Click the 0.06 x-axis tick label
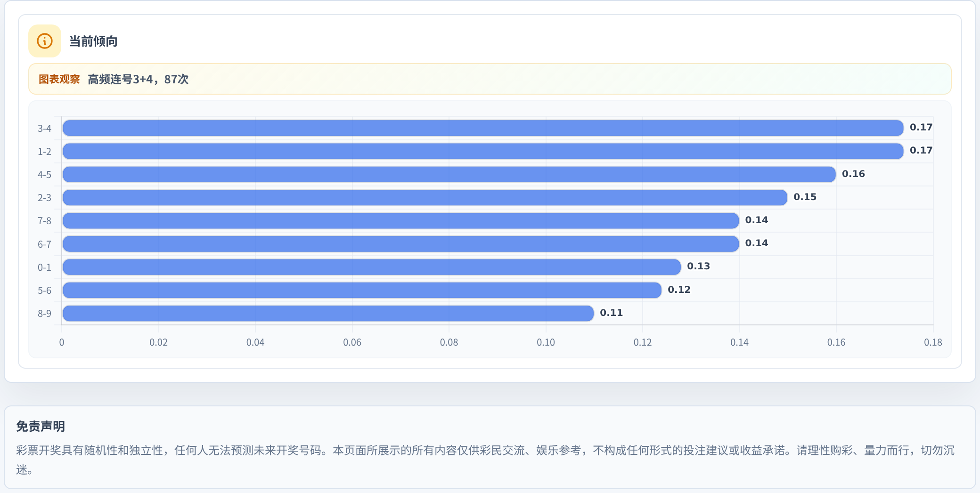Viewport: 980px width, 493px height. [x=352, y=342]
